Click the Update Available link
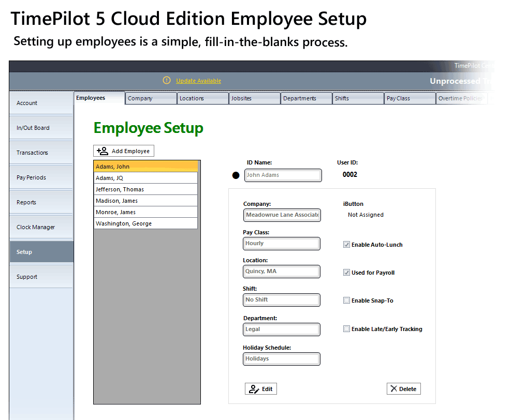This screenshot has width=526, height=420. (198, 81)
